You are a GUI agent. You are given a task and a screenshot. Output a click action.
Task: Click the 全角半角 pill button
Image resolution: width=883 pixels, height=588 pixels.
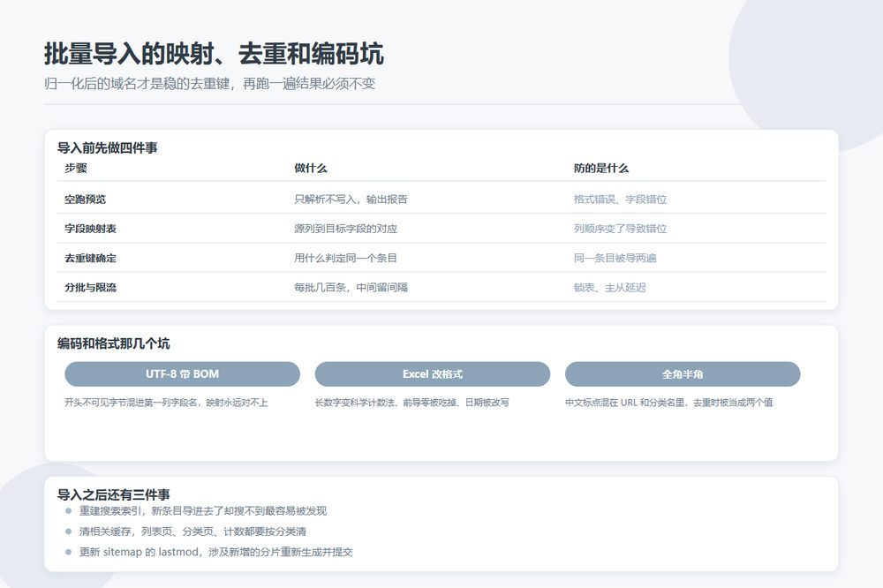pos(683,374)
